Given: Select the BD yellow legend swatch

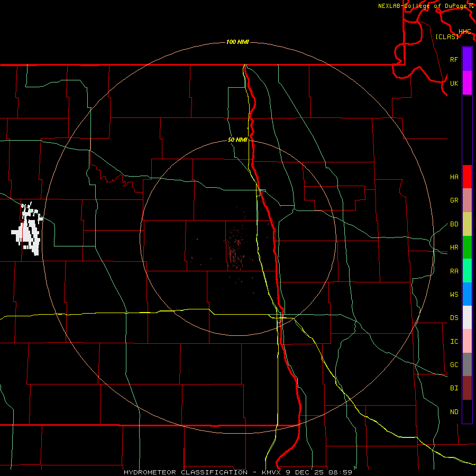Looking at the screenshot, I should click(x=467, y=224).
